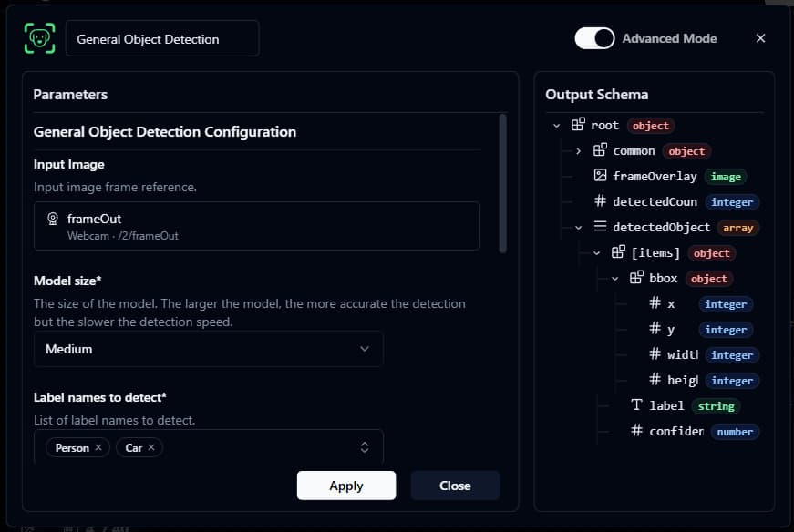This screenshot has width=794, height=532.
Task: Click the root 'object' type badge
Action: [x=650, y=126]
